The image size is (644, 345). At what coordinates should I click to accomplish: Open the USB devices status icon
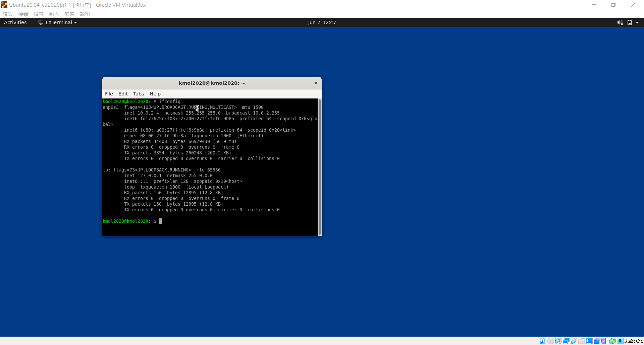(574, 341)
